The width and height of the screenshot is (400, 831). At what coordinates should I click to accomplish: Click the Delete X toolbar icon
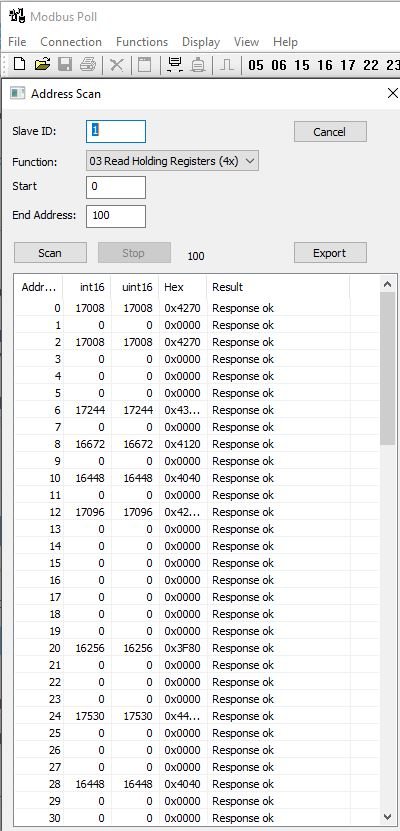click(117, 65)
